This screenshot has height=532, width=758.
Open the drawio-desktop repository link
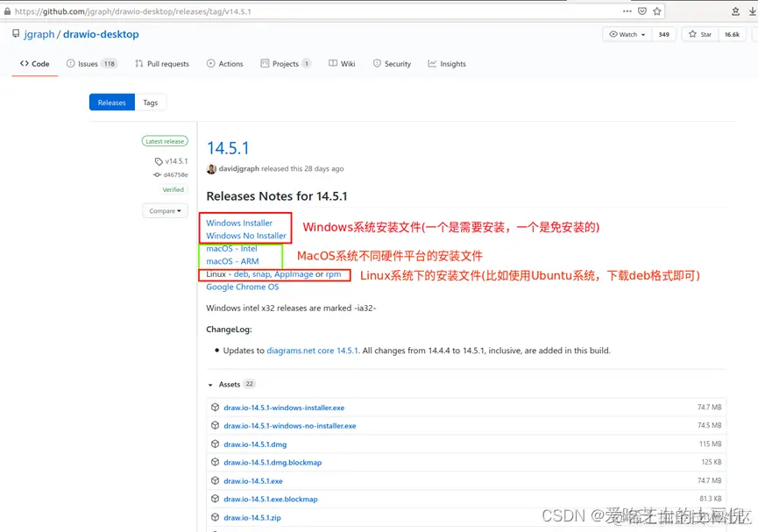pos(101,34)
